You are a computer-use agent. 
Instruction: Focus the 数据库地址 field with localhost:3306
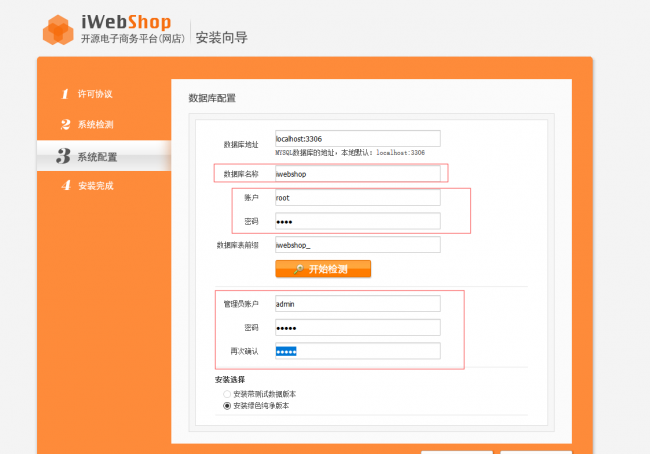[358, 138]
